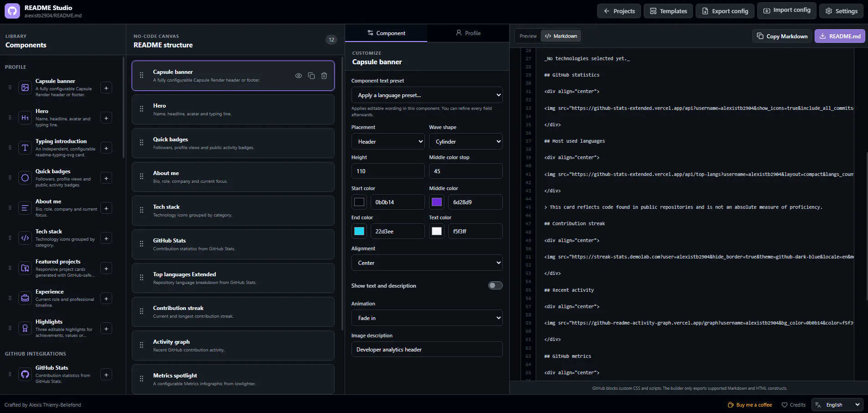This screenshot has height=413, width=868.
Task: Switch to Markdown view
Action: (x=561, y=36)
